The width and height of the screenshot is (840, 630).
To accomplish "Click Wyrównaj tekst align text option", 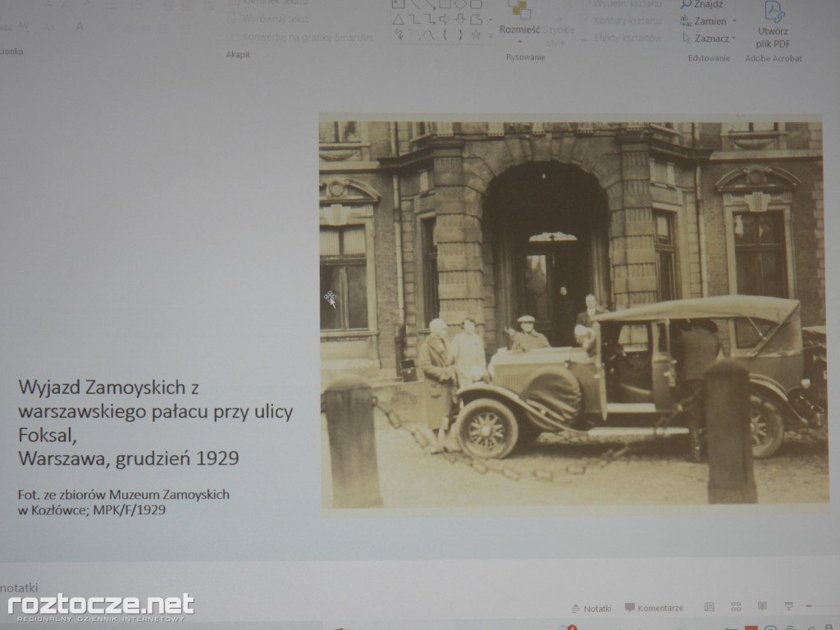I will tap(268, 19).
